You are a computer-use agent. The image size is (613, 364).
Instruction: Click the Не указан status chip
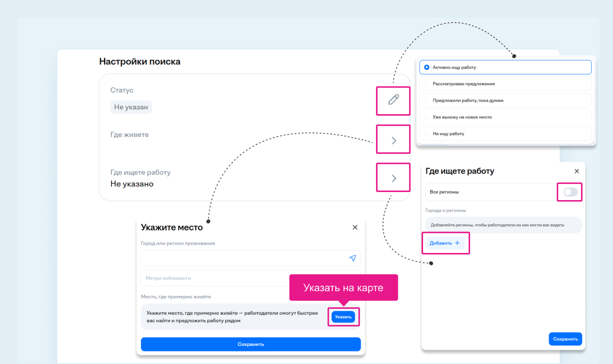pyautogui.click(x=131, y=107)
